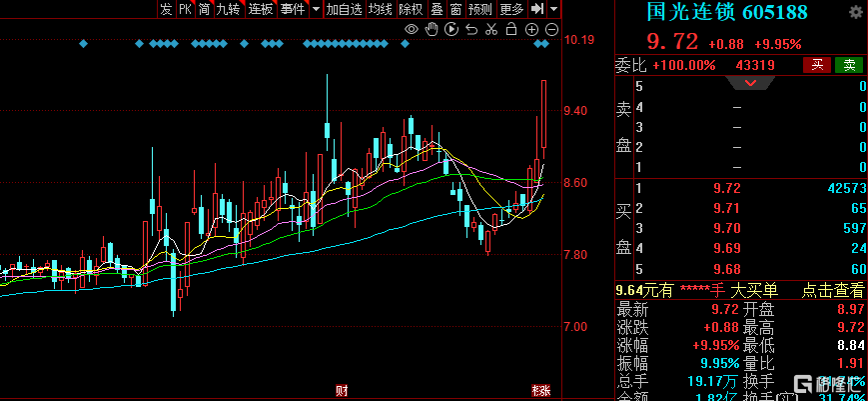Click the 10.19 price axis label
The image size is (868, 401).
(579, 39)
